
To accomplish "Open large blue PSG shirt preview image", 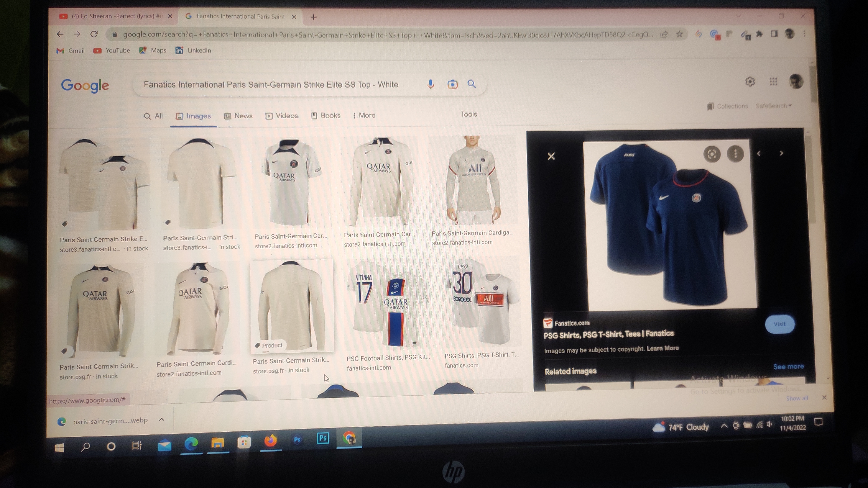I will pyautogui.click(x=670, y=225).
